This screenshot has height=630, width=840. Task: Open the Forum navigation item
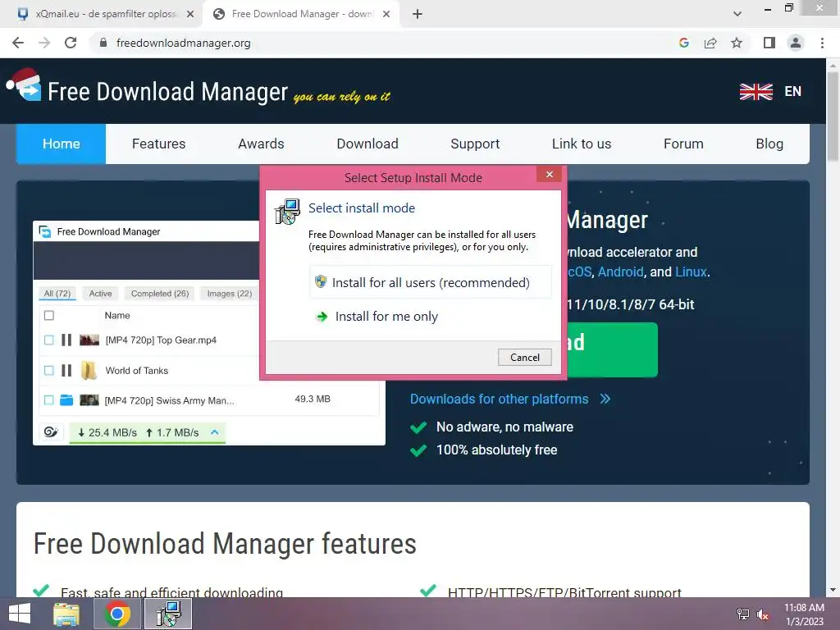(x=683, y=144)
